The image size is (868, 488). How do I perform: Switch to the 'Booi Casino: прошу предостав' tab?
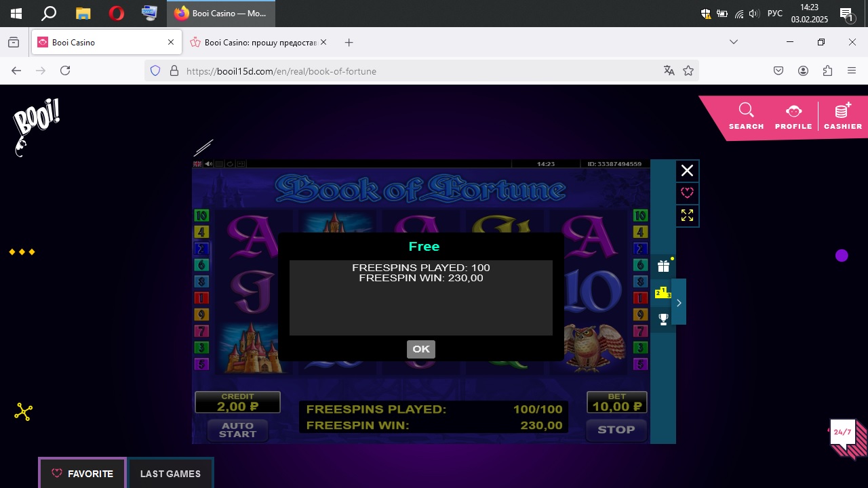pyautogui.click(x=254, y=42)
